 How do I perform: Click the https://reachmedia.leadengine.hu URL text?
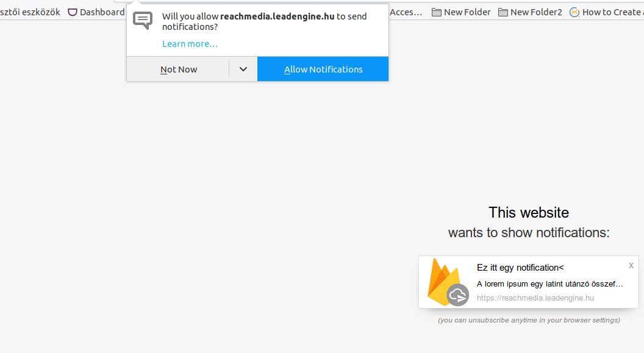(x=535, y=298)
